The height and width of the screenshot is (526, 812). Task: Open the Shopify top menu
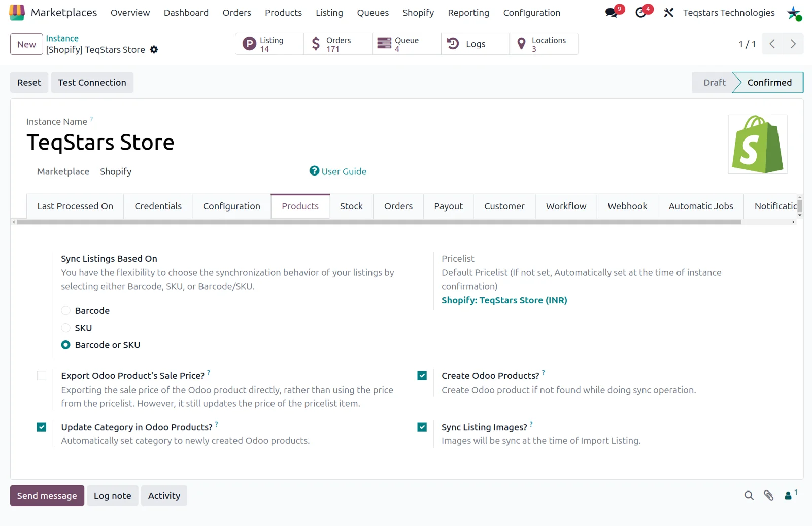pyautogui.click(x=418, y=13)
